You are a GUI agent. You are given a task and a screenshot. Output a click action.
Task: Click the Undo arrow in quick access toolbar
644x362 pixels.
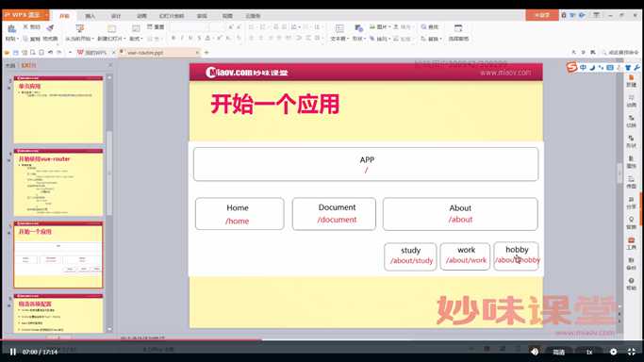51,53
